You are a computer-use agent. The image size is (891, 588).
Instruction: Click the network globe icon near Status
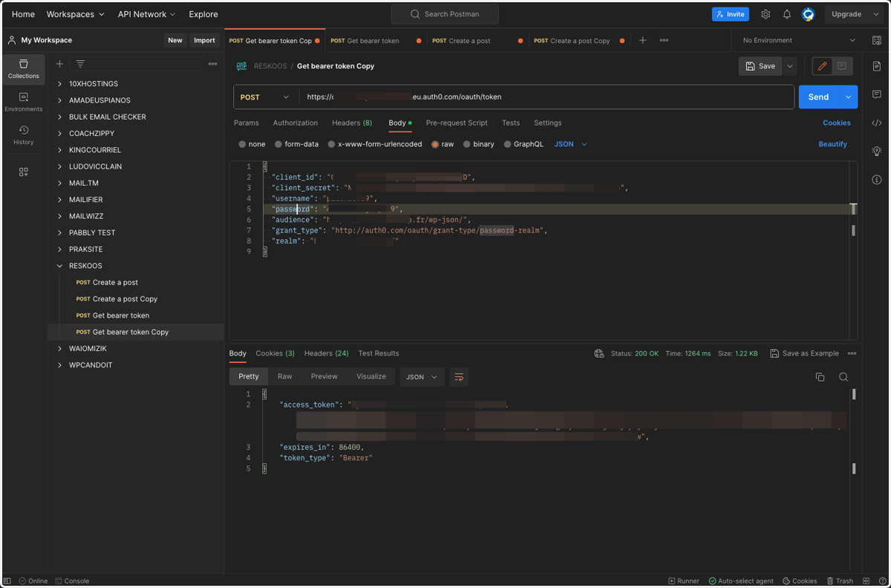click(x=599, y=353)
